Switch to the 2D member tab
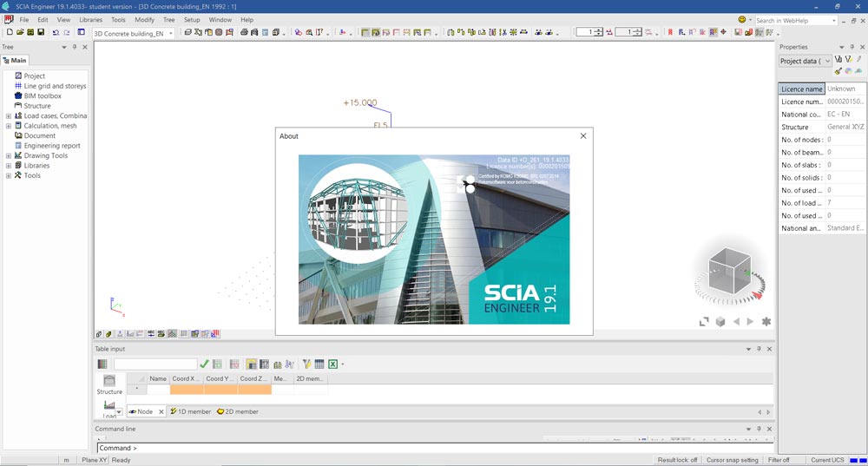Image resolution: width=868 pixels, height=466 pixels. tap(238, 411)
